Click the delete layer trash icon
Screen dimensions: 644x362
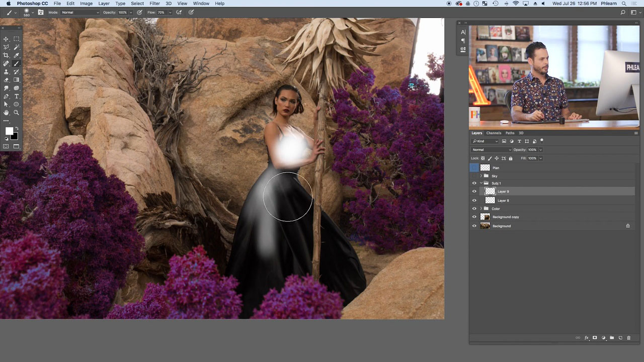tap(628, 338)
